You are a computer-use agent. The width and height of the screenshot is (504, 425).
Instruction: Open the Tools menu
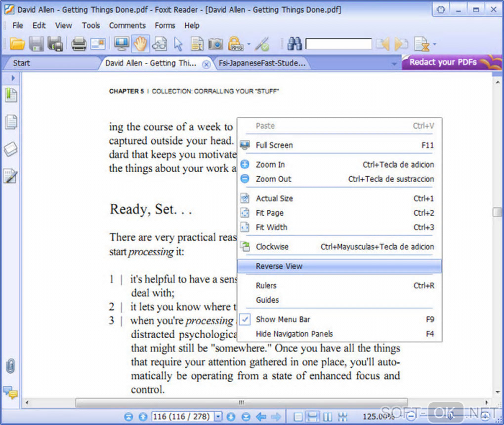tap(91, 25)
